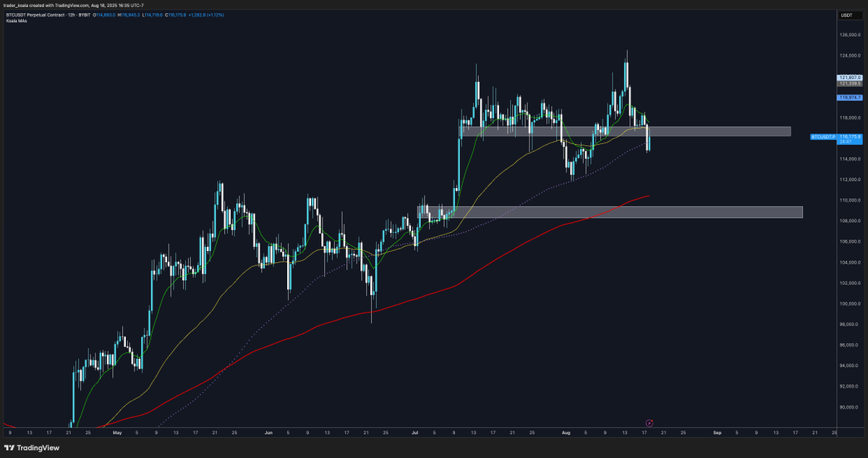868x458 pixels.
Task: Click the Aug label on time axis
Action: click(x=566, y=433)
